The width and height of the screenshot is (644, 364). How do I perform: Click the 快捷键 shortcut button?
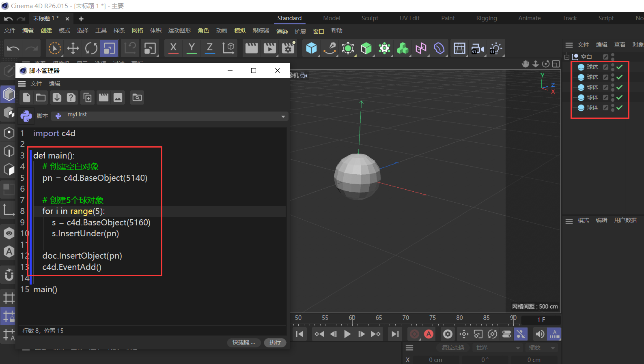(244, 343)
